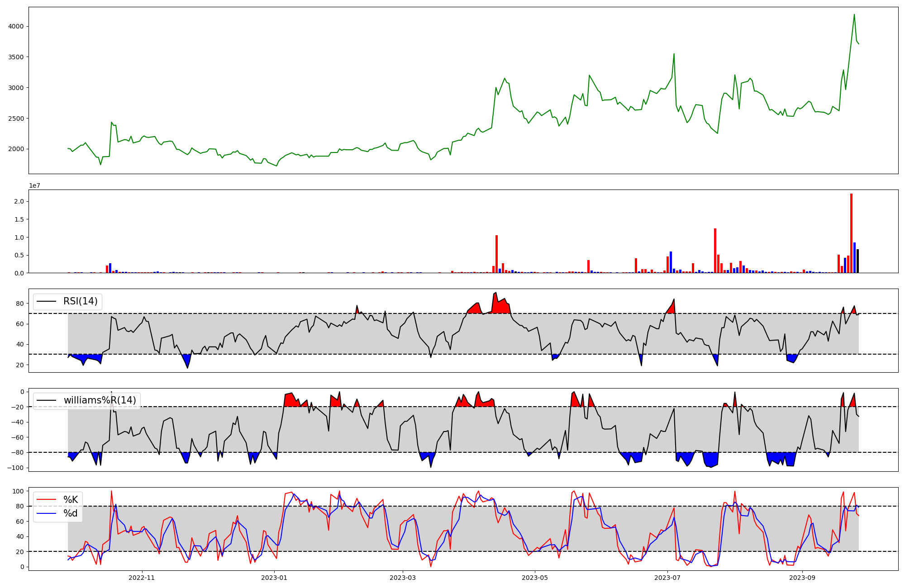Click the RSI(14) legend label
This screenshot has width=905, height=588.
[80, 301]
